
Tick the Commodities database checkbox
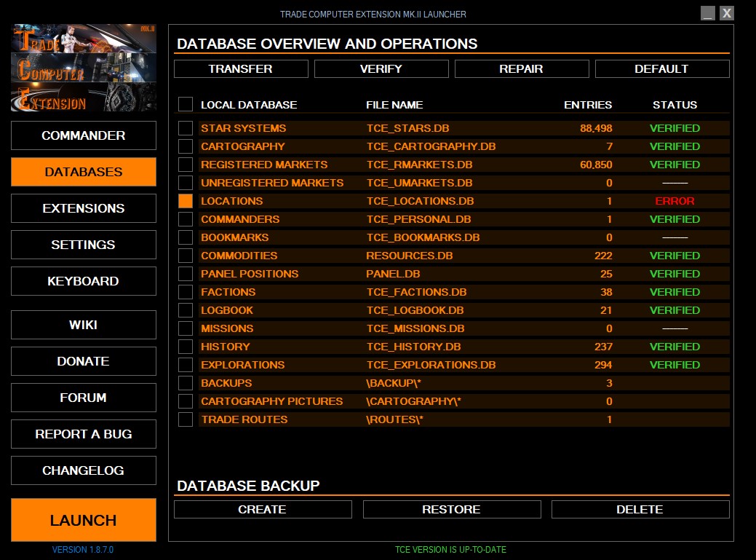click(x=186, y=256)
